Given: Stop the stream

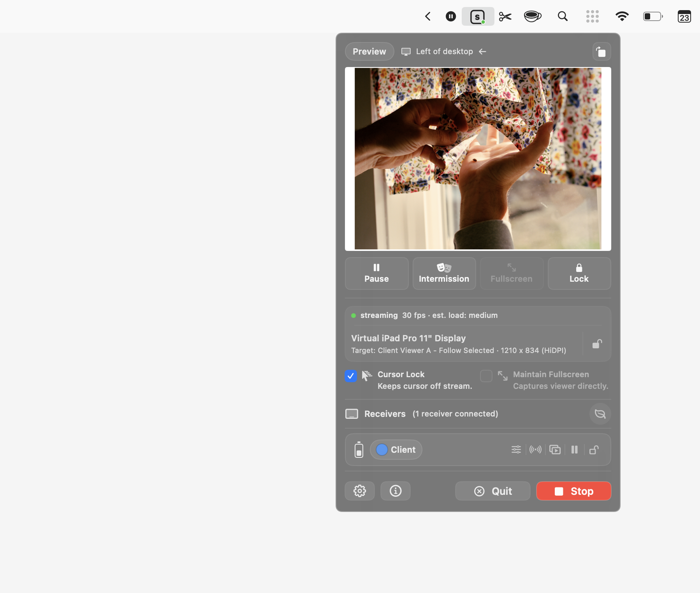Looking at the screenshot, I should point(574,491).
